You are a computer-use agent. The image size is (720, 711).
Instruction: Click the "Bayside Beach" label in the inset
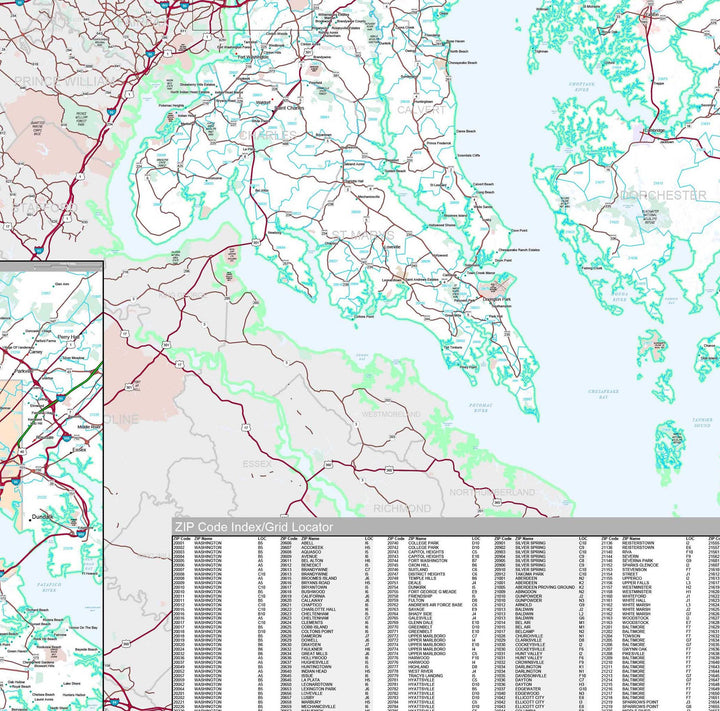pyautogui.click(x=86, y=649)
